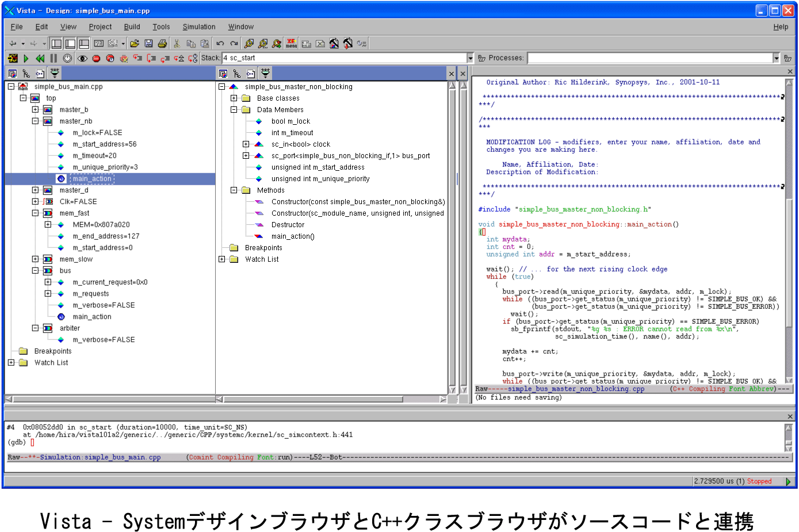Select bool m_lock data member

pos(290,121)
